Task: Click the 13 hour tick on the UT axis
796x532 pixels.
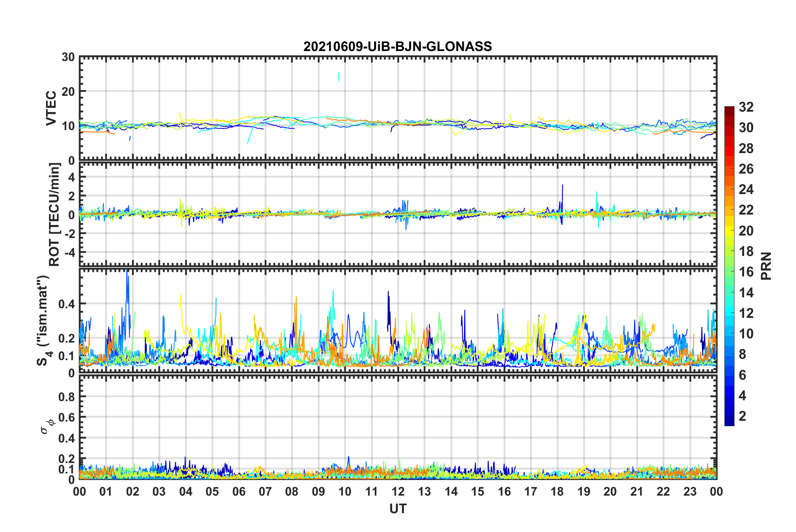Action: [x=424, y=491]
